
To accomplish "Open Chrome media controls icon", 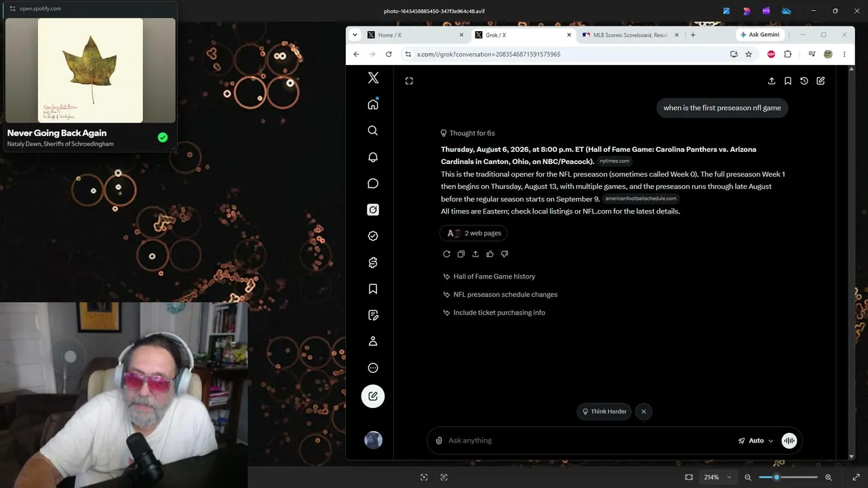I will pos(812,54).
